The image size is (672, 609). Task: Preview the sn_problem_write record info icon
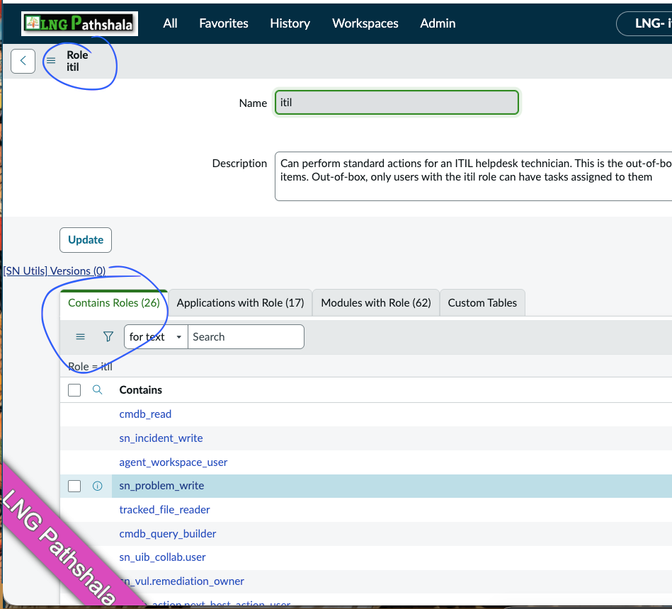(97, 486)
